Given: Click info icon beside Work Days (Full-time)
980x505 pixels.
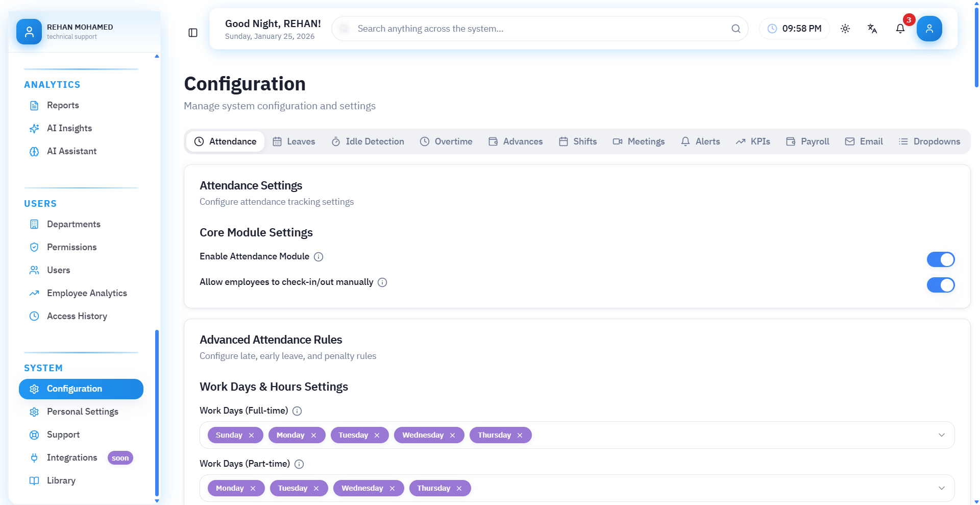Looking at the screenshot, I should click(x=297, y=411).
